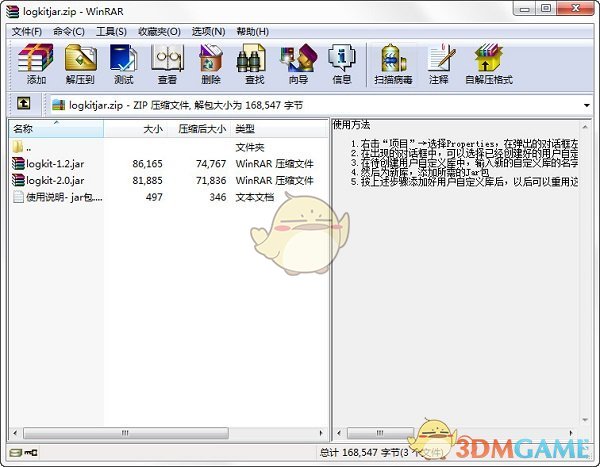This screenshot has height=467, width=600.
Task: Click file list horizontal scrollbar thumb
Action: click(126, 433)
